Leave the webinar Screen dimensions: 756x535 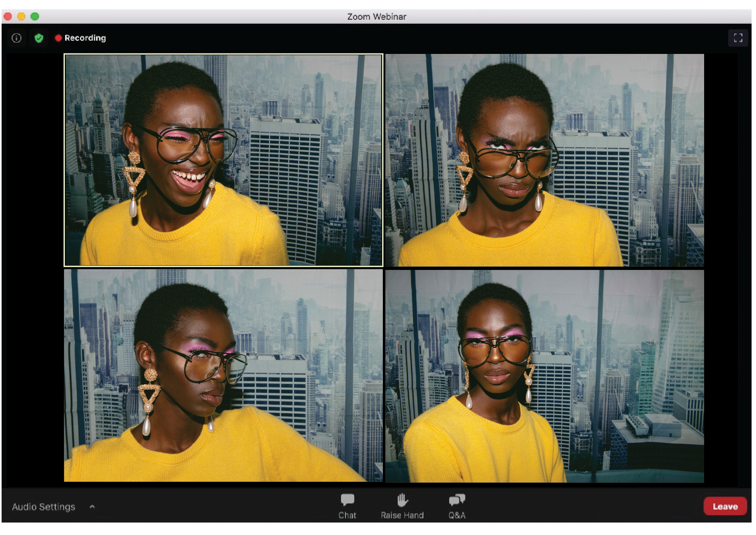(x=725, y=506)
